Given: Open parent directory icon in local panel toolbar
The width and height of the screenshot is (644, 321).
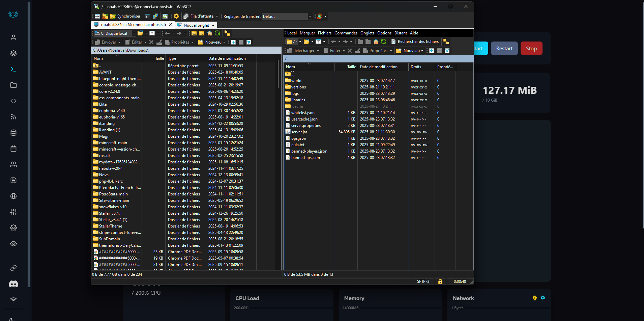Looking at the screenshot, I should pyautogui.click(x=194, y=33).
